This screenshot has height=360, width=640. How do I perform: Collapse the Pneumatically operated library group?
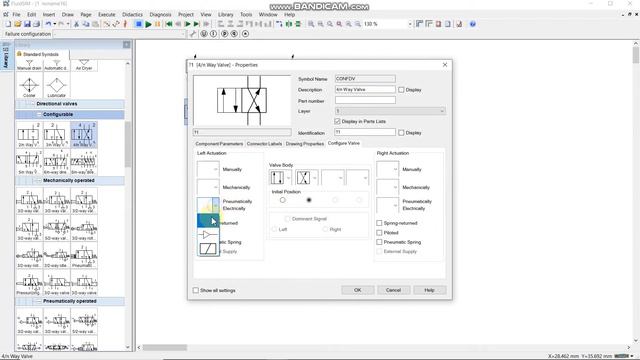click(x=39, y=301)
